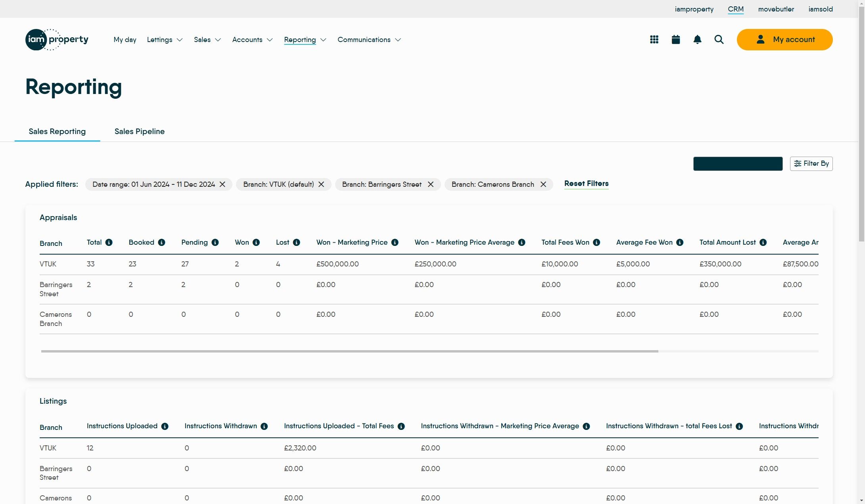This screenshot has height=504, width=865.
Task: Click info icon beside Won - Marketing Price Average
Action: [522, 243]
